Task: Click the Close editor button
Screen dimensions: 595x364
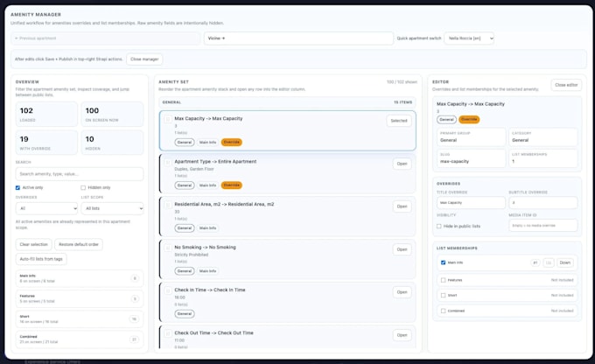Action: click(566, 85)
